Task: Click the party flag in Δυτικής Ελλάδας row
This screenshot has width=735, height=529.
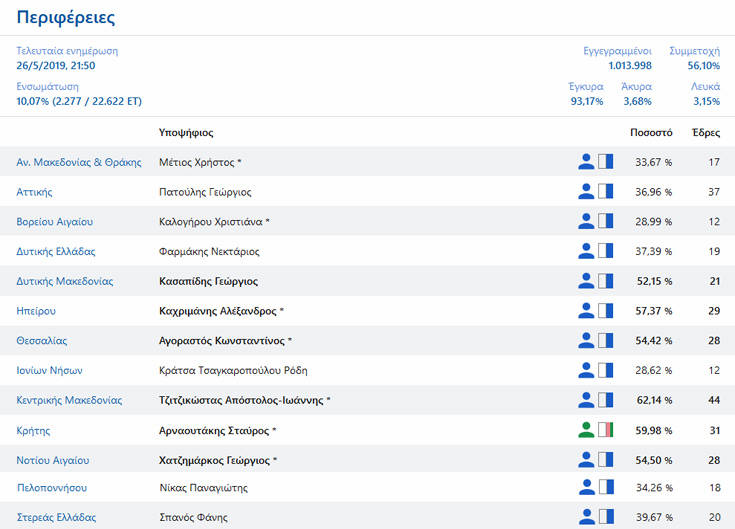Action: (x=605, y=251)
